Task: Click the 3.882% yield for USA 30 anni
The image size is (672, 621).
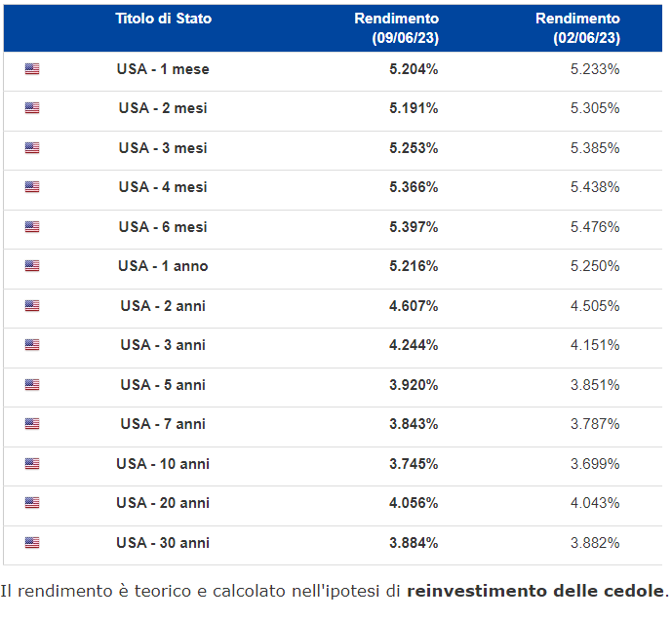Action: [595, 543]
